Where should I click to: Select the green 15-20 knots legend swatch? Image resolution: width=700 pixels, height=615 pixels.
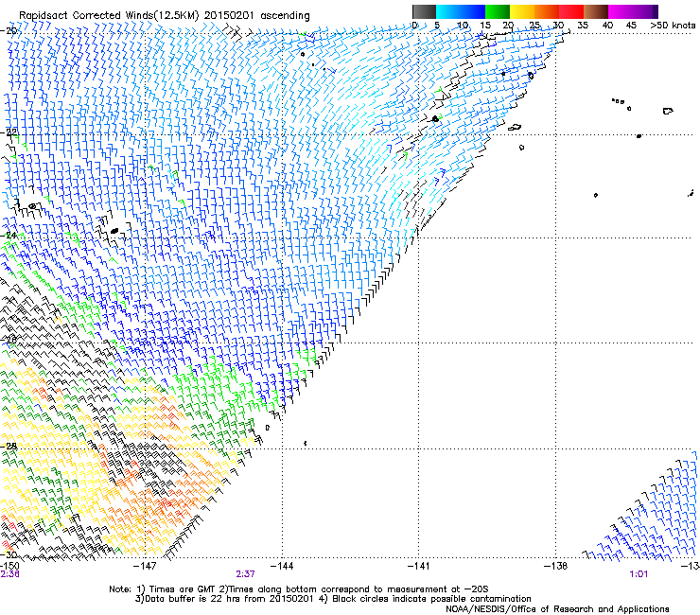click(498, 11)
